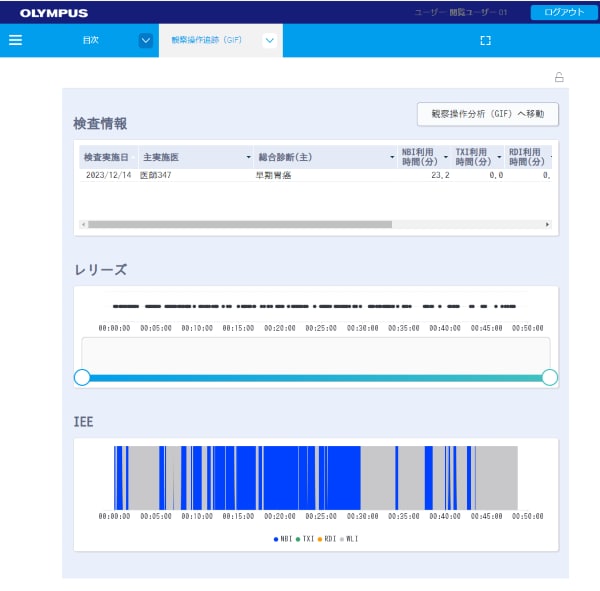600x591 pixels.
Task: Click the fullscreen expand icon
Action: tap(485, 41)
